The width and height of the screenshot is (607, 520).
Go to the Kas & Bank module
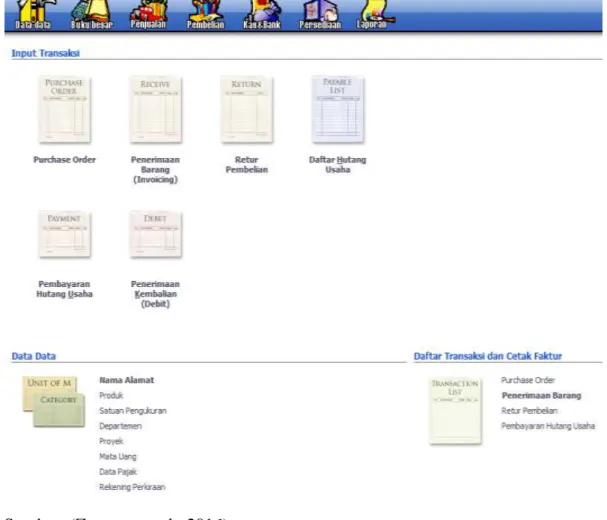click(x=262, y=15)
